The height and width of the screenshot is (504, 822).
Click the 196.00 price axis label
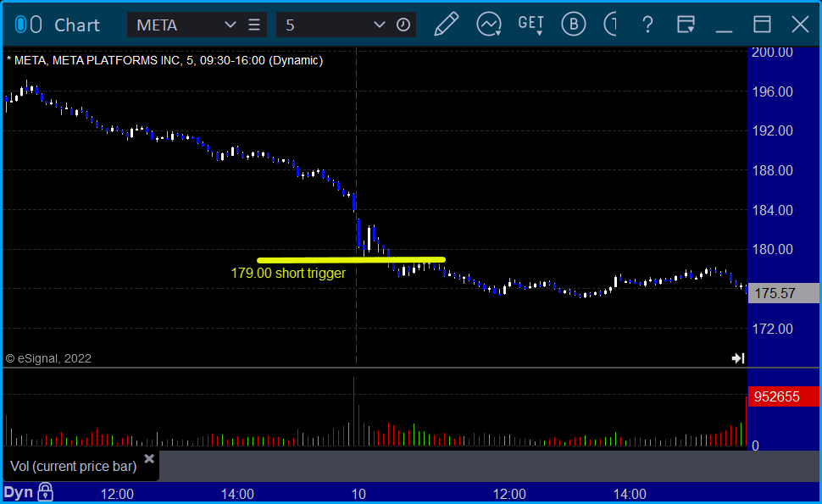[772, 91]
